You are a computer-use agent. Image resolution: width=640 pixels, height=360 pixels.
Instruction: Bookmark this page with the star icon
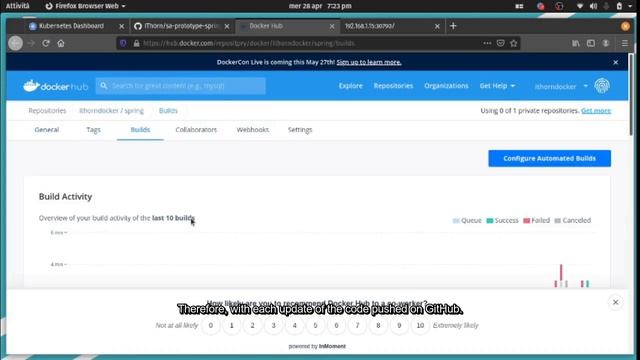coord(514,43)
